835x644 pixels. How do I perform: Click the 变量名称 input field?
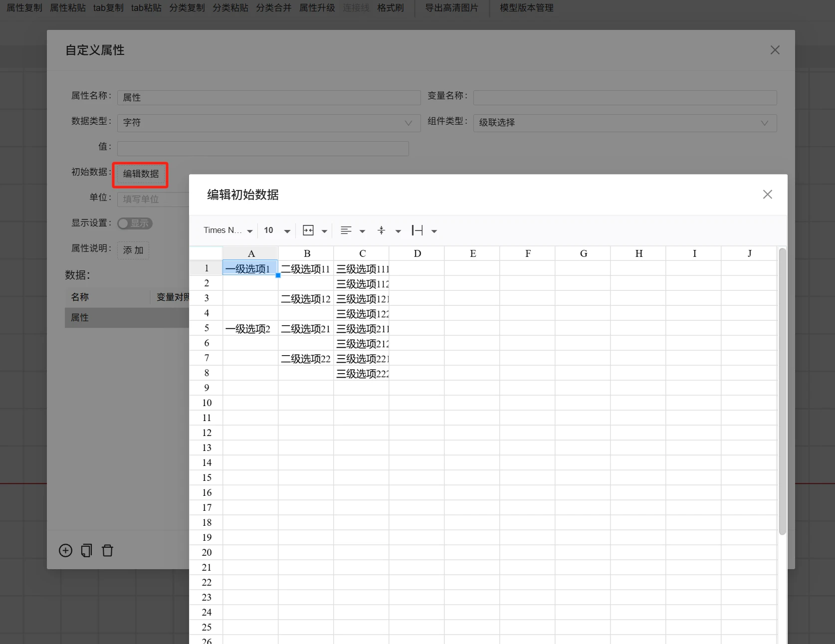point(625,97)
